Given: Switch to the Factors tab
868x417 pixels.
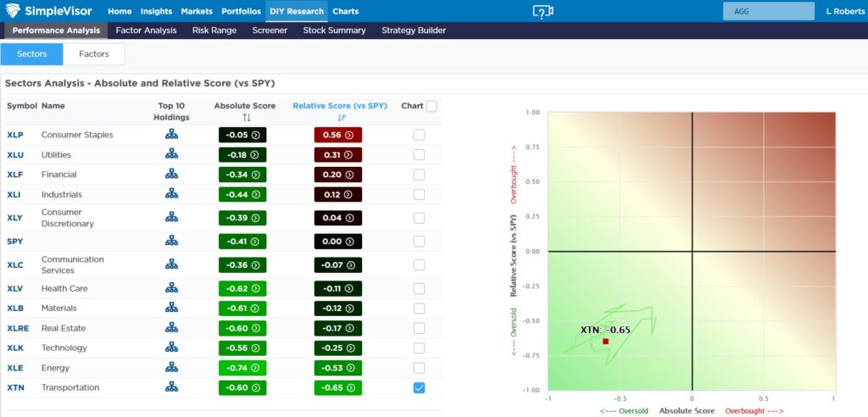Looking at the screenshot, I should click(93, 54).
